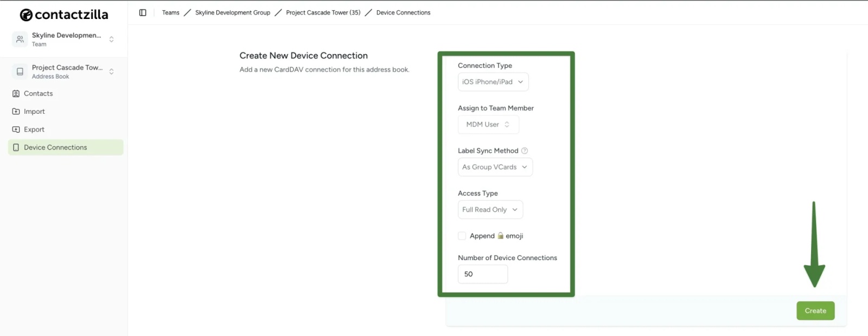Click the Access Type label
The width and height of the screenshot is (868, 336).
[478, 193]
